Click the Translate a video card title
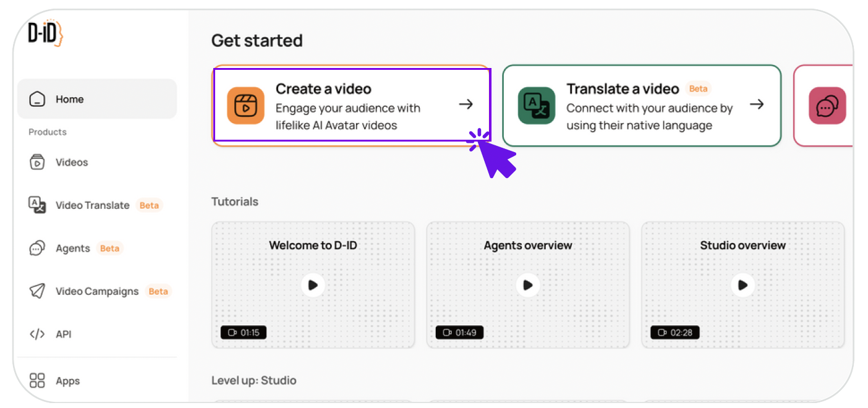This screenshot has width=868, height=408. pyautogui.click(x=623, y=89)
